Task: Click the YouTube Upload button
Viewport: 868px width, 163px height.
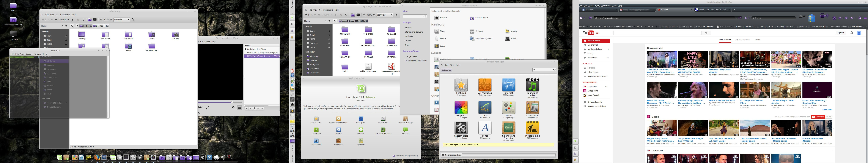Action: coord(841,33)
